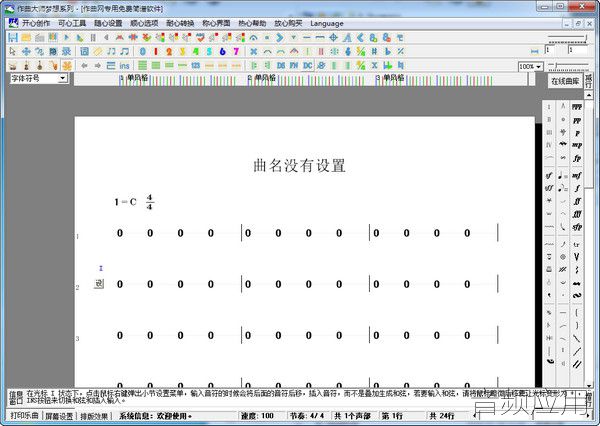Select the tr trill symbol in palette
Viewport: 600px width, 426px height.
[x=577, y=244]
